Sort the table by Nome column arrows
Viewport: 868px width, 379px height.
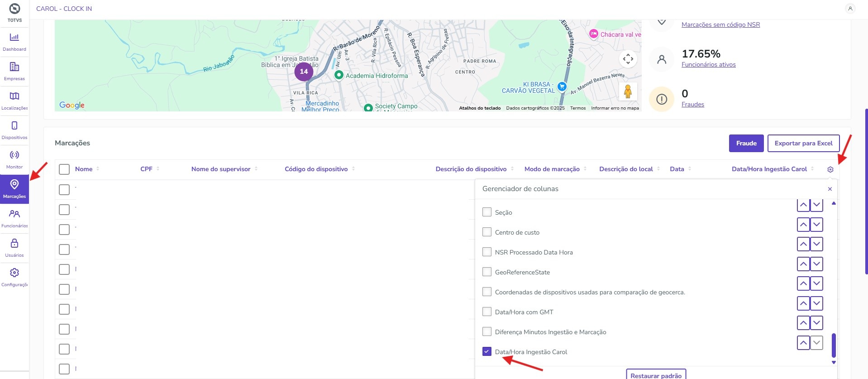tap(98, 169)
